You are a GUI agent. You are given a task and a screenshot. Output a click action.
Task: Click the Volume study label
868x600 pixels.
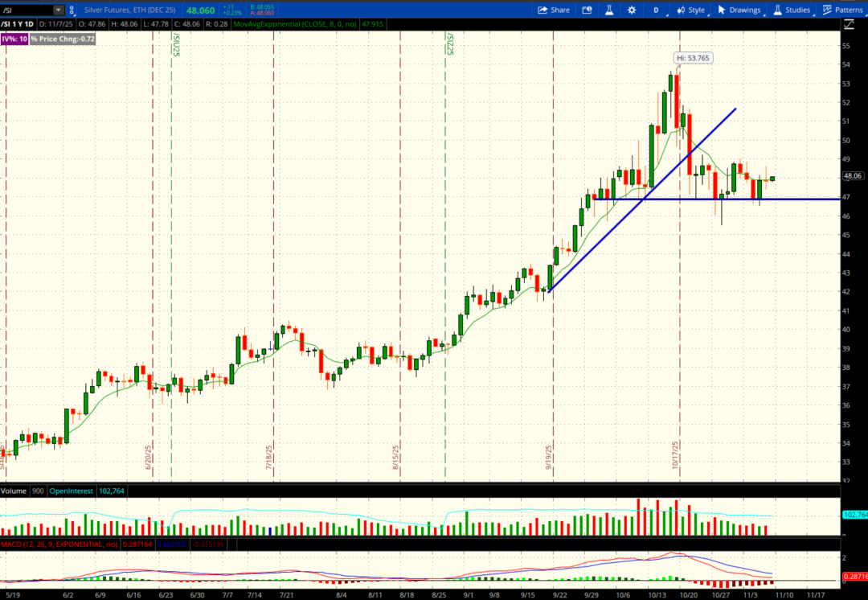(14, 491)
